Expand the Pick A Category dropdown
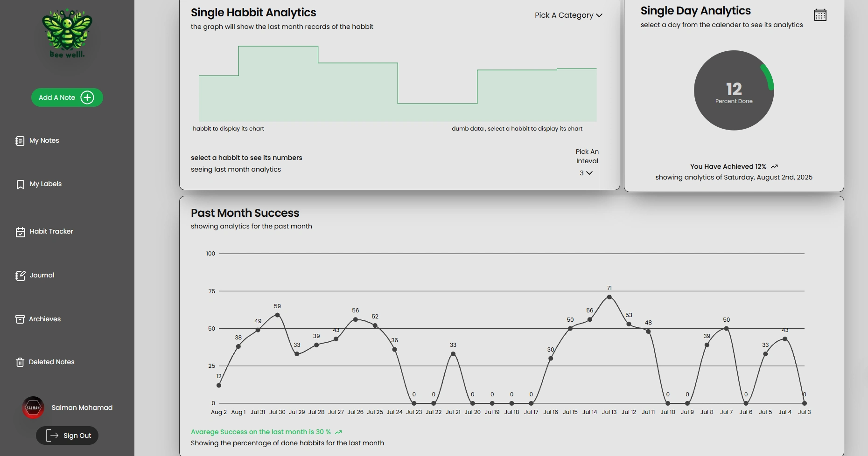 568,15
